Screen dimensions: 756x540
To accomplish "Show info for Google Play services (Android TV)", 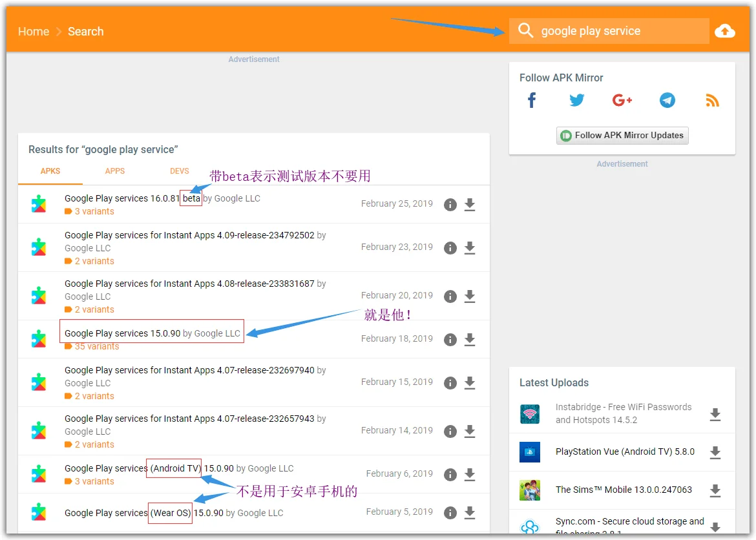I will 450,474.
